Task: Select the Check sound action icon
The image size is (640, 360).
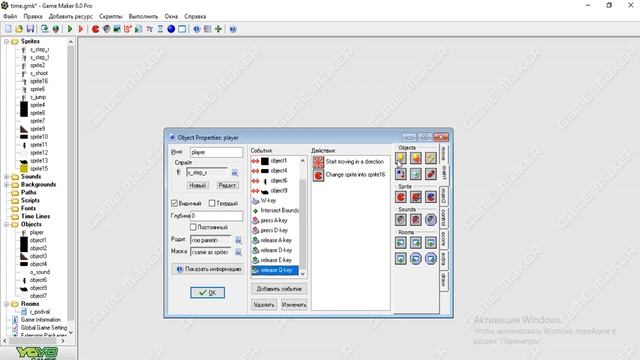Action: click(431, 220)
